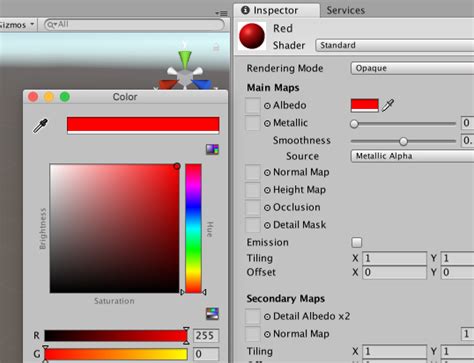Screen dimensions: 474x363
Task: Click the Smoothness value field
Action: coord(467,140)
